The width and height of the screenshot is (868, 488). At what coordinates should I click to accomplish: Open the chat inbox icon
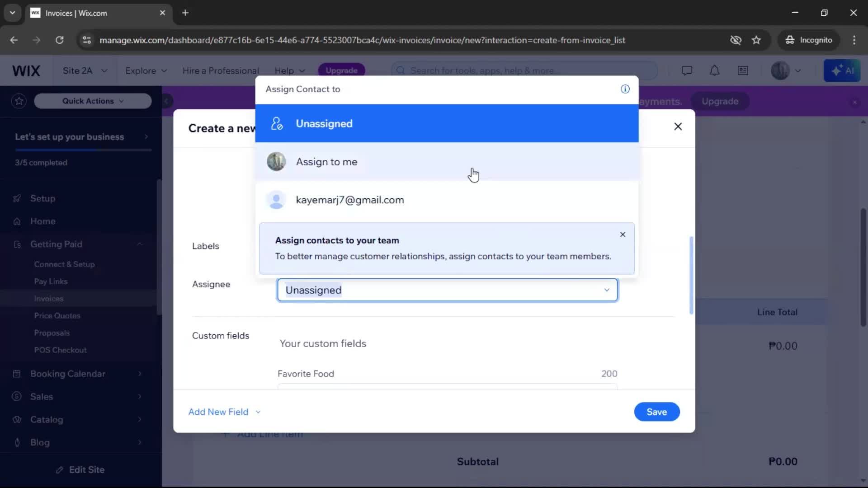tap(687, 70)
